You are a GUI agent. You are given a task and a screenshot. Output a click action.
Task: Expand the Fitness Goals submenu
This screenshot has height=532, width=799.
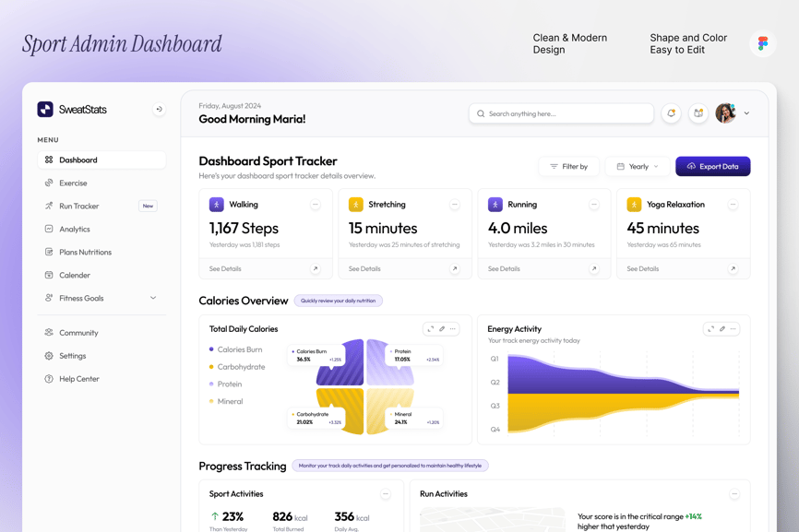click(153, 298)
